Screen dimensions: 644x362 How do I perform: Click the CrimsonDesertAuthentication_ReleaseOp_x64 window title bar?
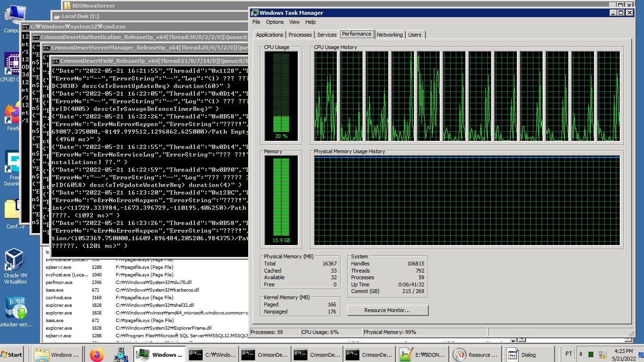(x=139, y=37)
